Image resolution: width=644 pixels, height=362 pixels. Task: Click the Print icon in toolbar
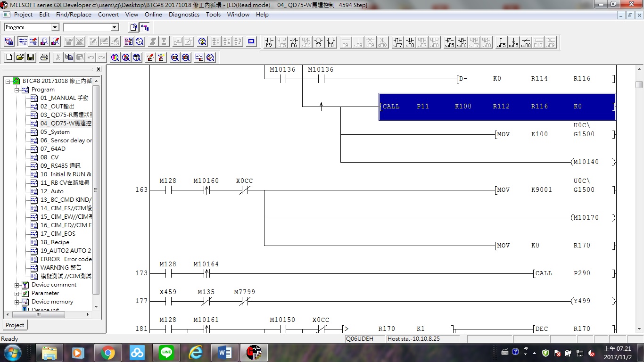pyautogui.click(x=44, y=58)
